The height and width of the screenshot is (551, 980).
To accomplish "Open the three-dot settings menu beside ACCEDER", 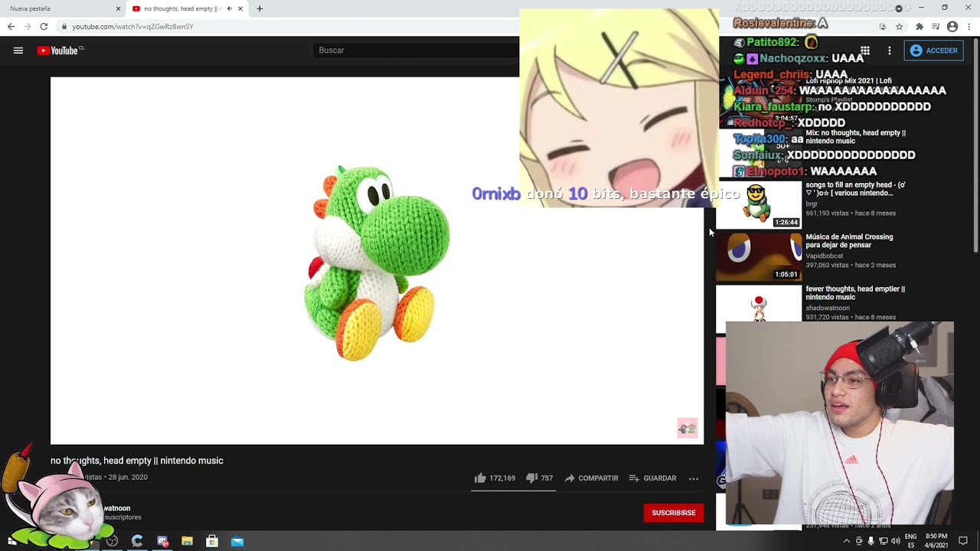I will pyautogui.click(x=890, y=51).
